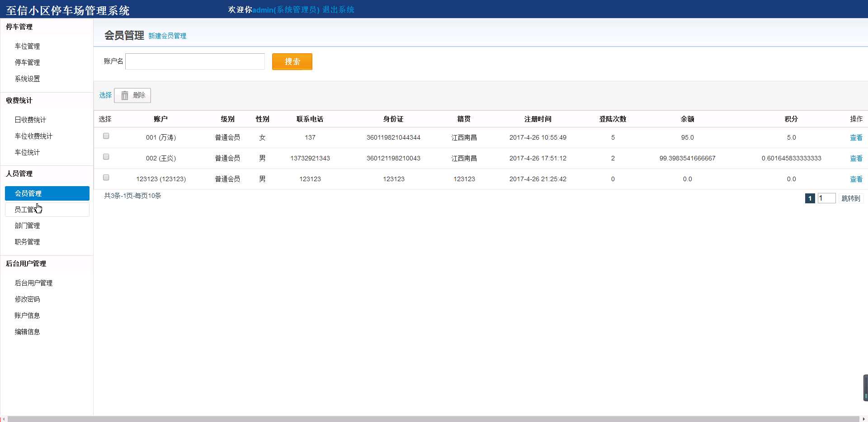Click the 联系电话 column header
868x422 pixels.
click(x=310, y=119)
